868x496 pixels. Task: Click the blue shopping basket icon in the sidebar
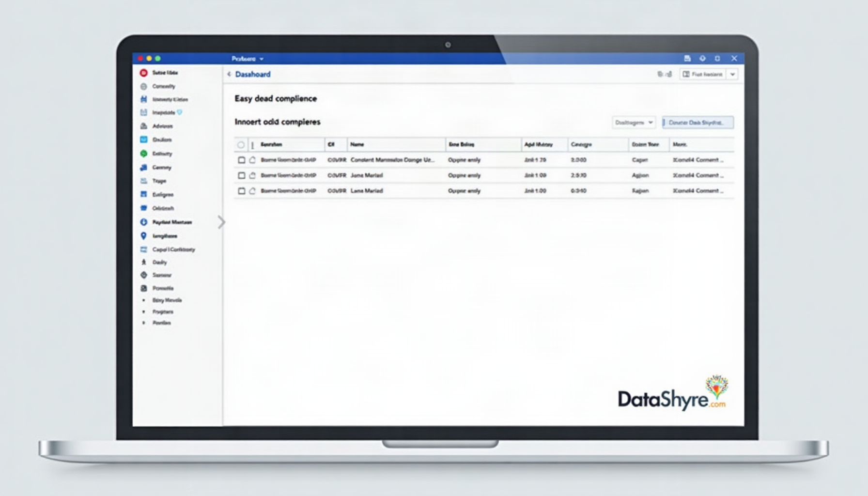point(143,208)
